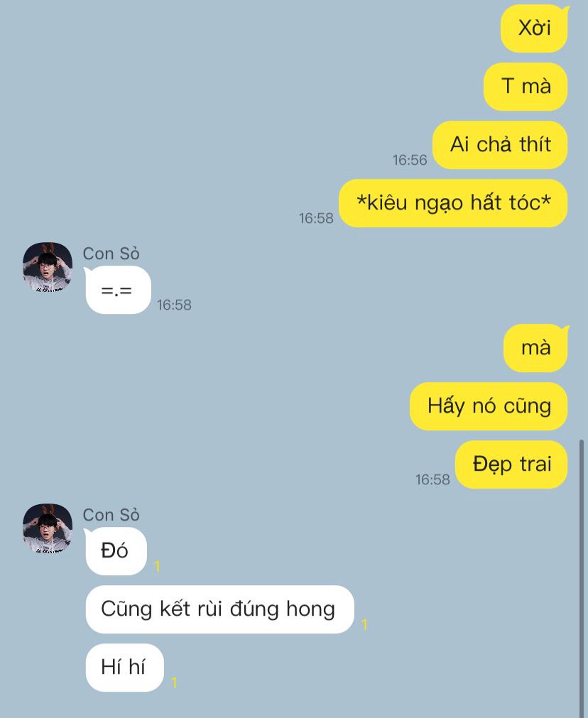Tap the short yellow mà bubble
Image resolution: width=588 pixels, height=718 pixels.
535,348
